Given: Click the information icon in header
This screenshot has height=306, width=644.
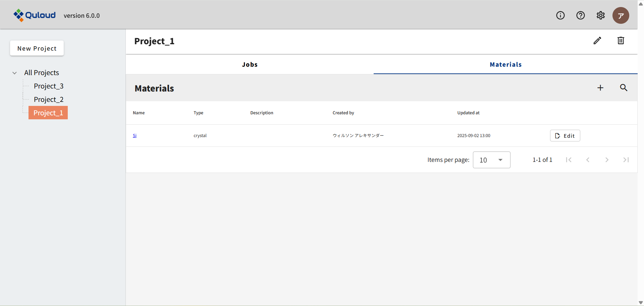Looking at the screenshot, I should (560, 15).
